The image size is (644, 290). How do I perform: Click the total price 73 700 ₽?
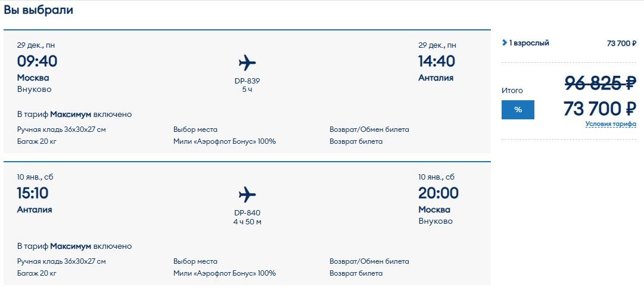pyautogui.click(x=599, y=109)
